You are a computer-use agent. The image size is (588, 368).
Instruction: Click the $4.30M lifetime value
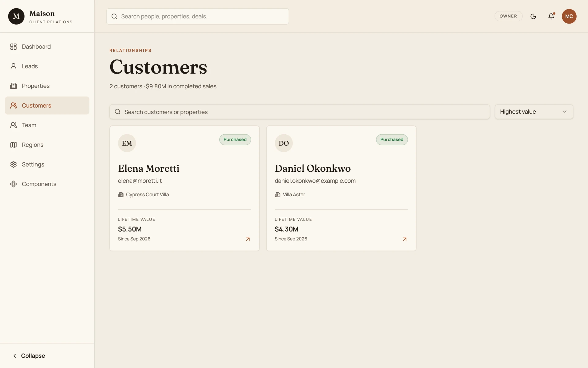click(x=287, y=229)
